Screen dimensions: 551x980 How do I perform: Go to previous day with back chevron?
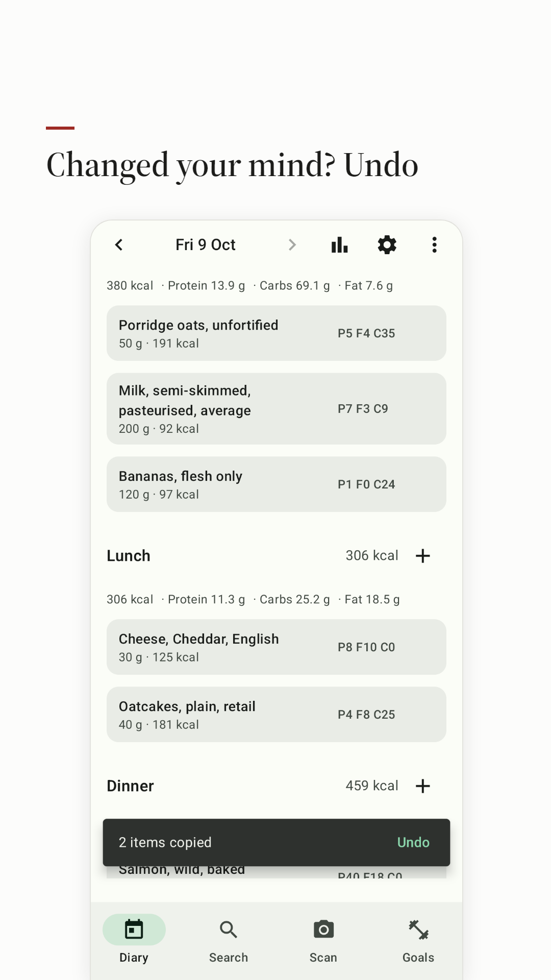click(119, 245)
